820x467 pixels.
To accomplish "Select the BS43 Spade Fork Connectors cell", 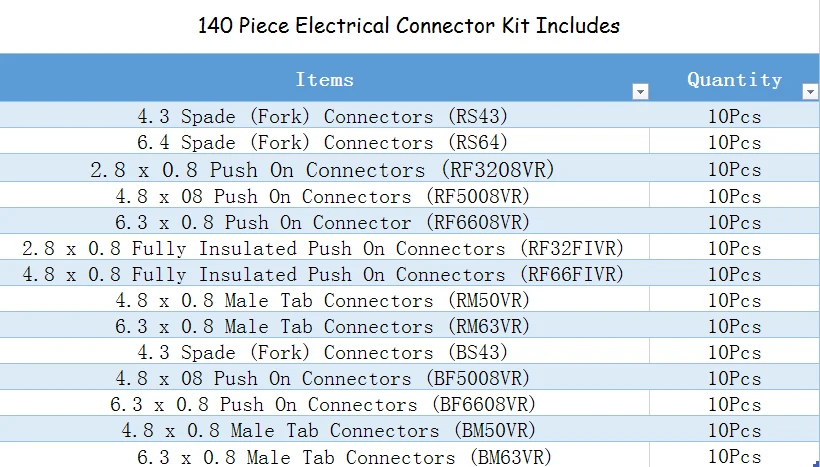I will tap(323, 352).
